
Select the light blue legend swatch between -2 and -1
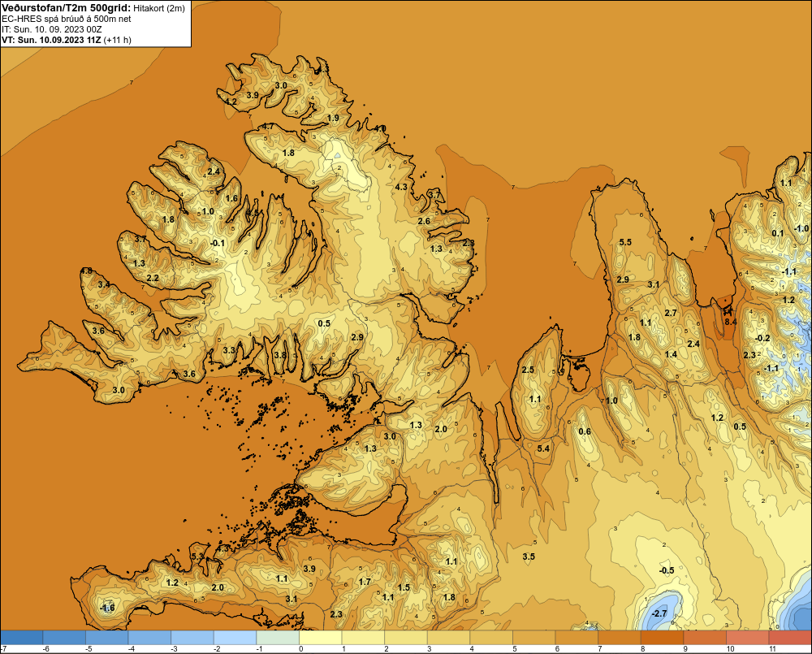point(235,638)
